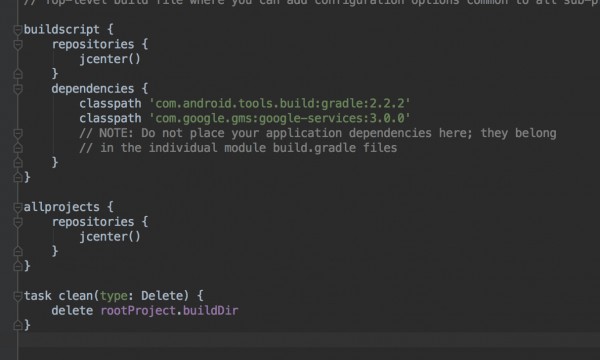
Task: Click fold-end marker of task clean closing brace
Action: click(18, 325)
